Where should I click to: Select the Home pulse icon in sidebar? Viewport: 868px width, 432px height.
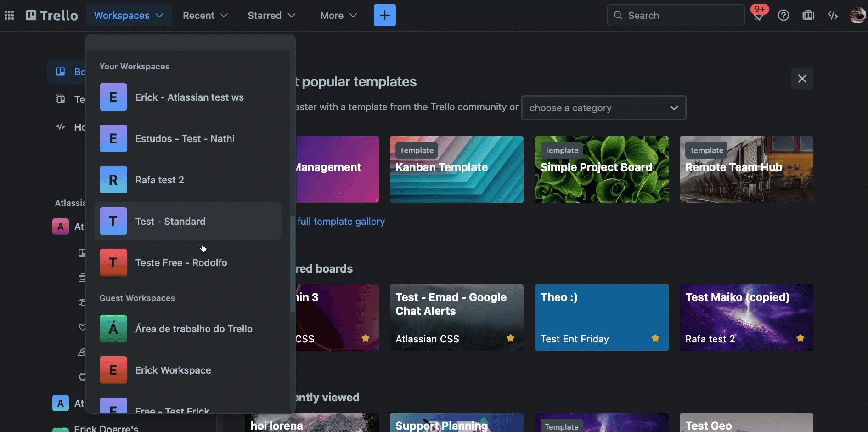[61, 127]
